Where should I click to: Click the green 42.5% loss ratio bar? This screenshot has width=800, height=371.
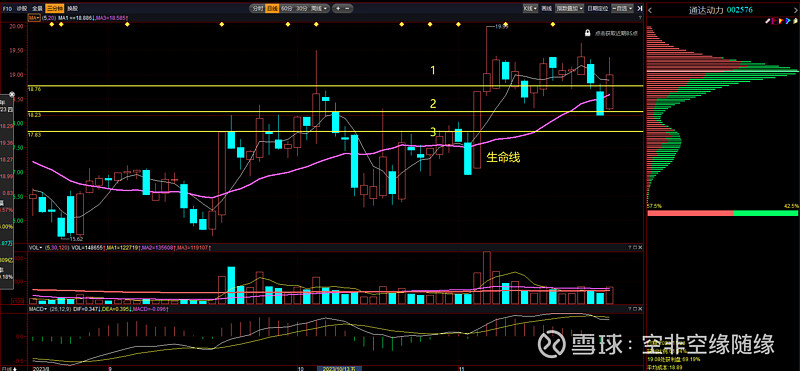click(766, 213)
